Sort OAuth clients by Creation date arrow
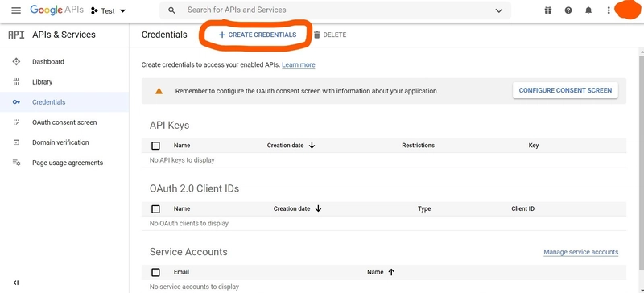 (318, 208)
